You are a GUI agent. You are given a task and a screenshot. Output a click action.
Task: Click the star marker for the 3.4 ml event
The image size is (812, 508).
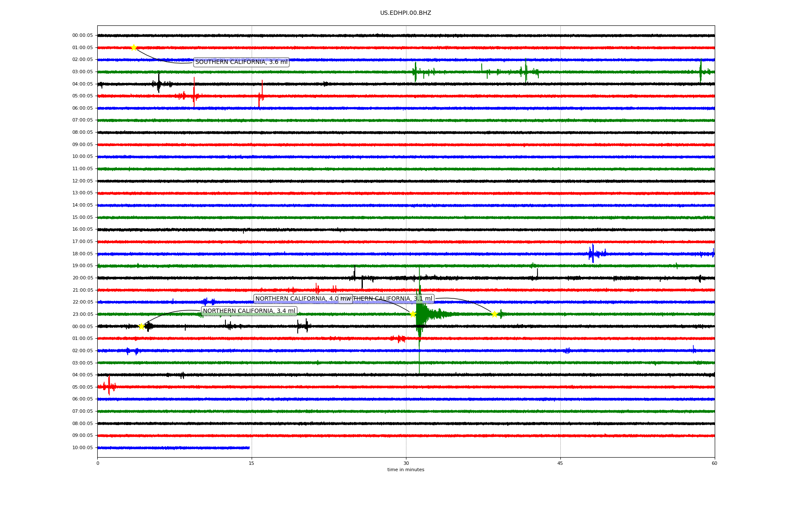tap(142, 326)
